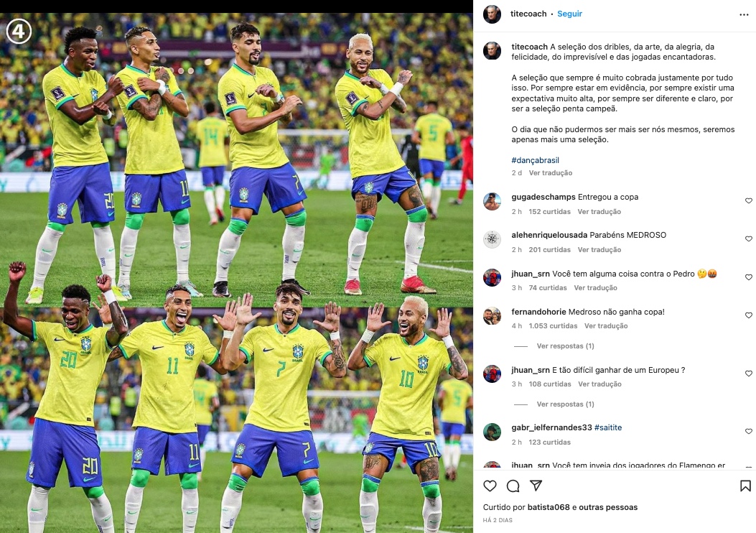
Task: Open fernandohorie commenter avatar
Action: tap(492, 316)
